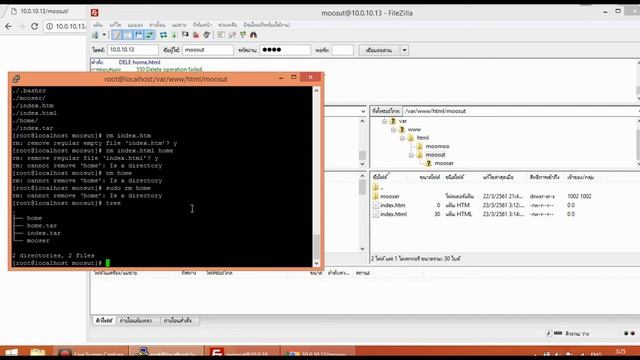
Task: Collapse the html node in remote tree
Action: (x=402, y=138)
